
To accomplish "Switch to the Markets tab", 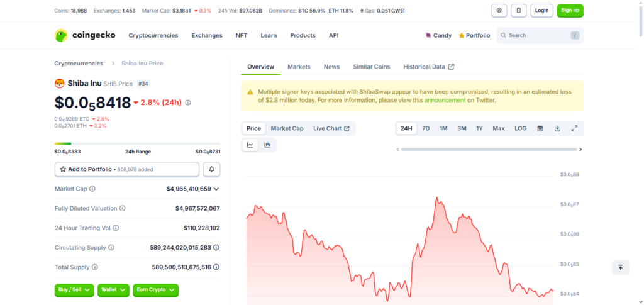I will (299, 67).
